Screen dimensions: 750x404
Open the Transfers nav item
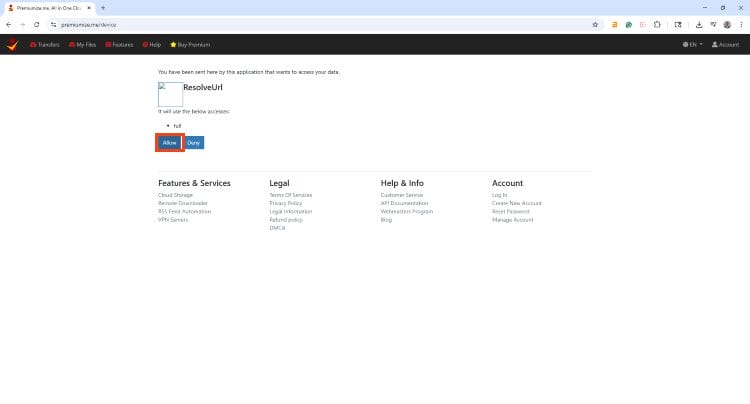(45, 44)
